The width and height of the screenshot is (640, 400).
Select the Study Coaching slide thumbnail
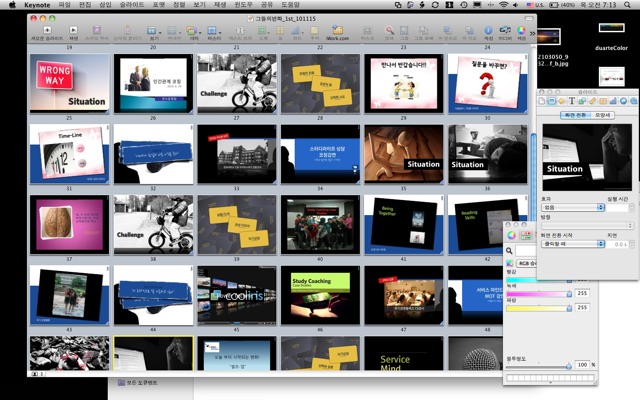(320, 295)
